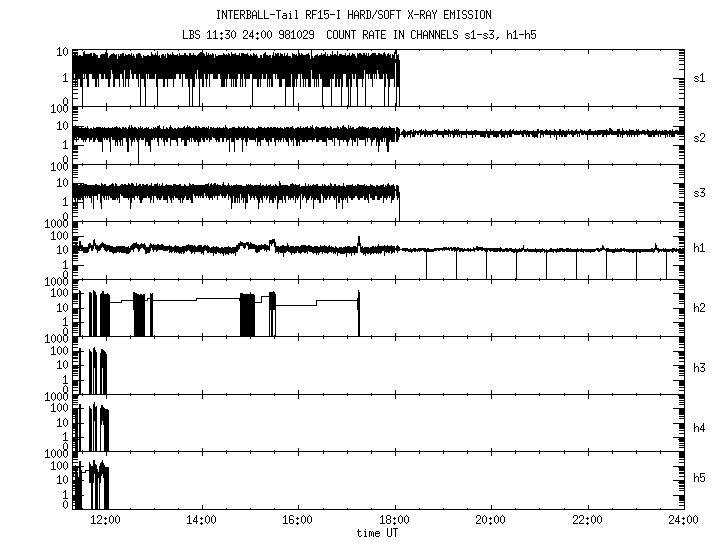Click the "time UT" axis title
This screenshot has height=550, width=720.
coord(379,533)
